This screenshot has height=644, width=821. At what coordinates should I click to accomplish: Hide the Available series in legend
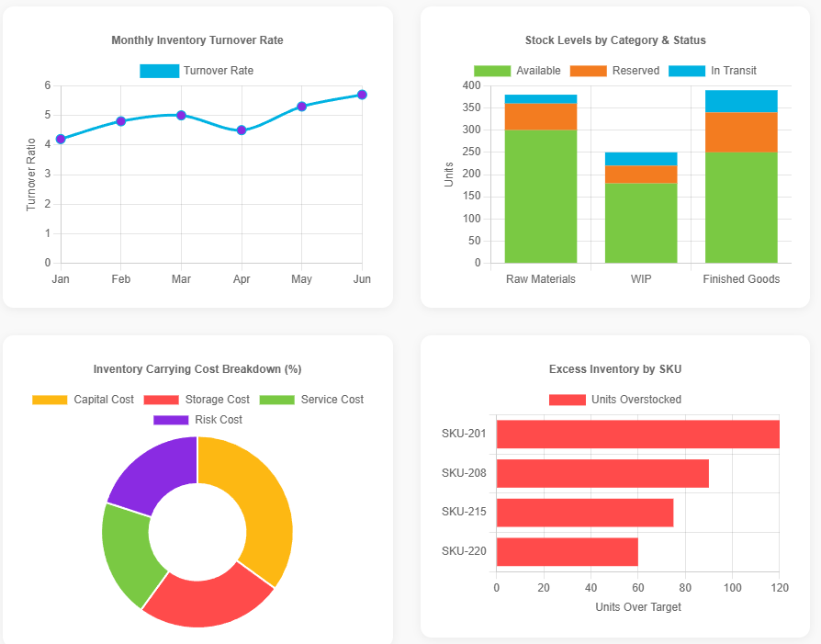[517, 71]
